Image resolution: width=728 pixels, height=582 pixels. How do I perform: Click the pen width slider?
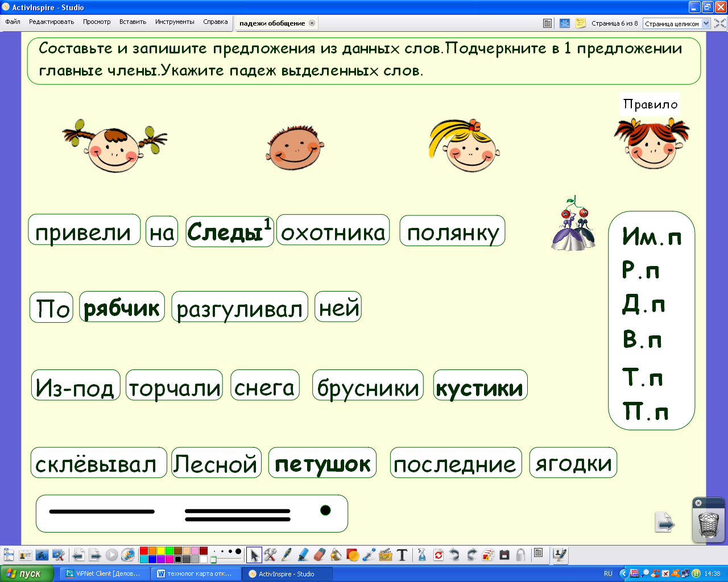(x=214, y=560)
